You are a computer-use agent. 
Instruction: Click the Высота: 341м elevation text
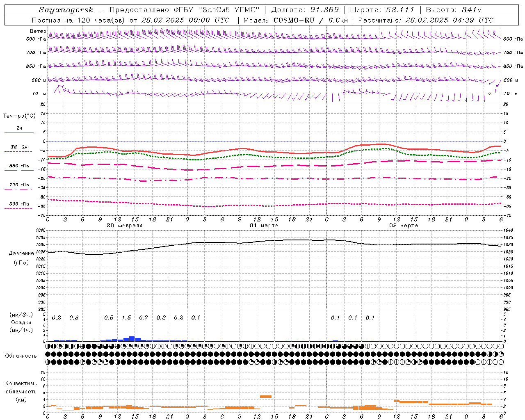pos(454,10)
